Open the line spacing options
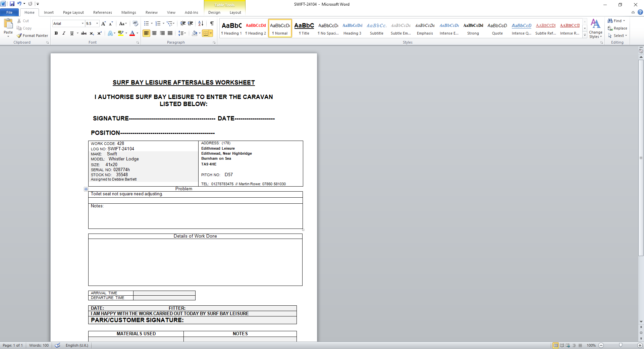This screenshot has width=644, height=349. (182, 33)
